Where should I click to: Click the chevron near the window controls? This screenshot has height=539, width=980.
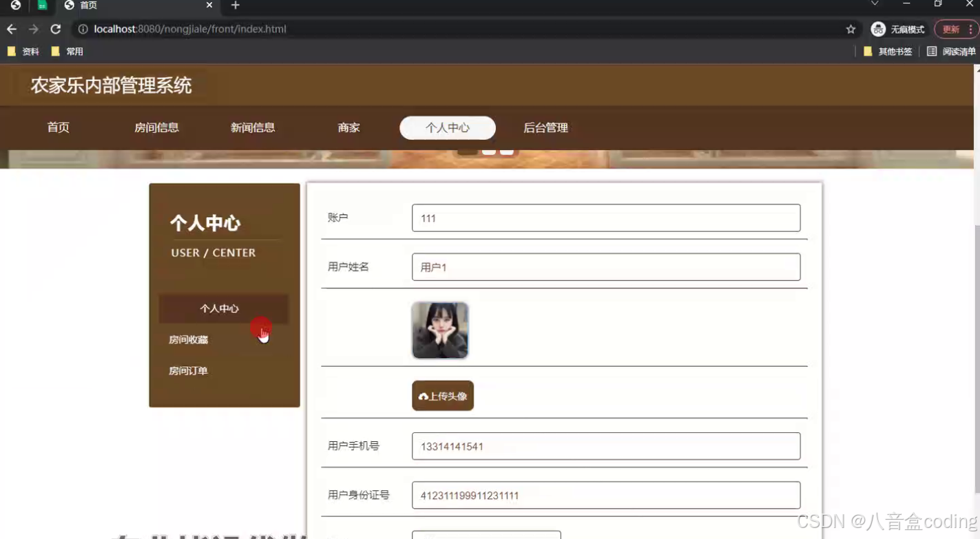(x=875, y=4)
